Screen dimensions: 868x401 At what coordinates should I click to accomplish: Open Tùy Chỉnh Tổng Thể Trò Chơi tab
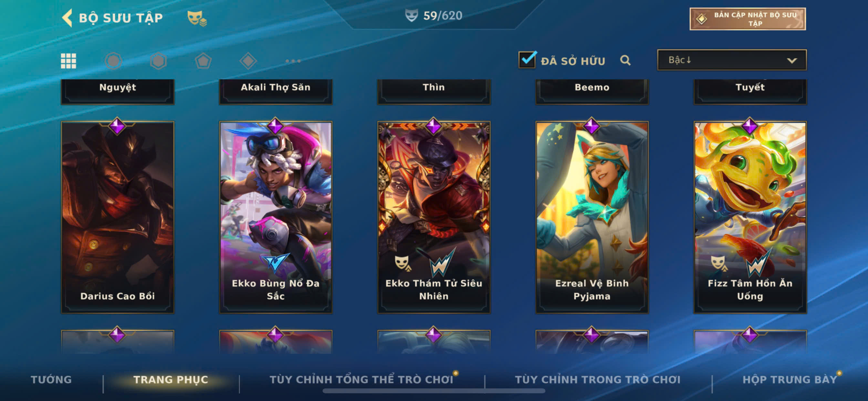click(361, 379)
